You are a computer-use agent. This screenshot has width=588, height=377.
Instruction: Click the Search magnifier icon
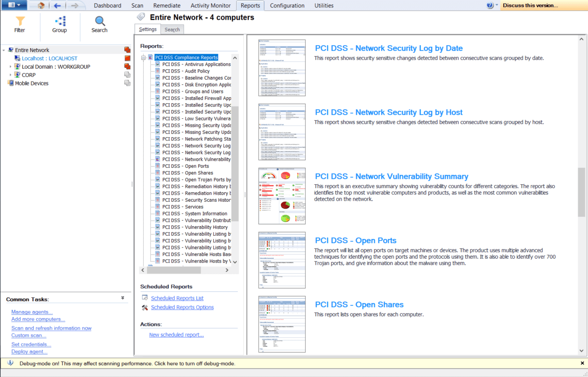point(99,21)
